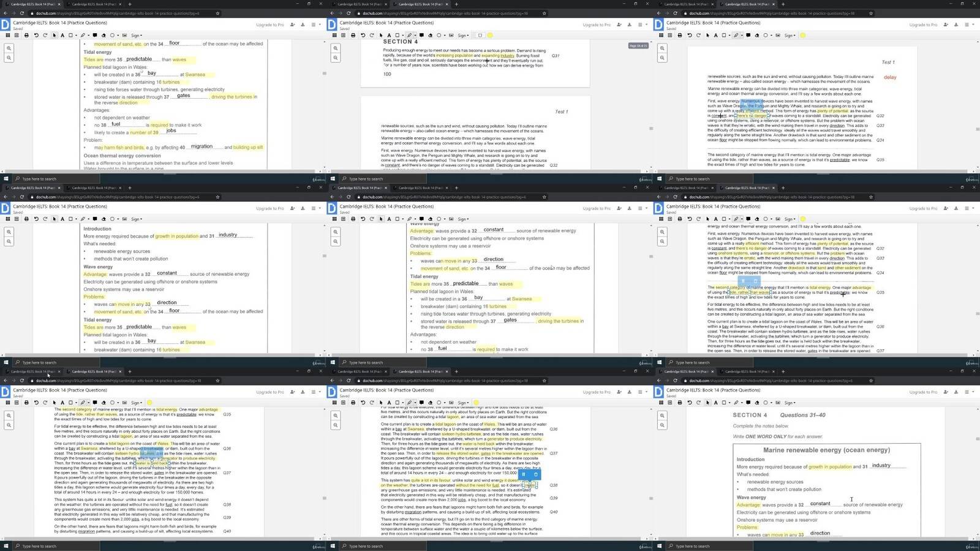Screen dimensions: 980x551
Task: Delete highlight via blue popup in bottom-center window
Action: (536, 474)
